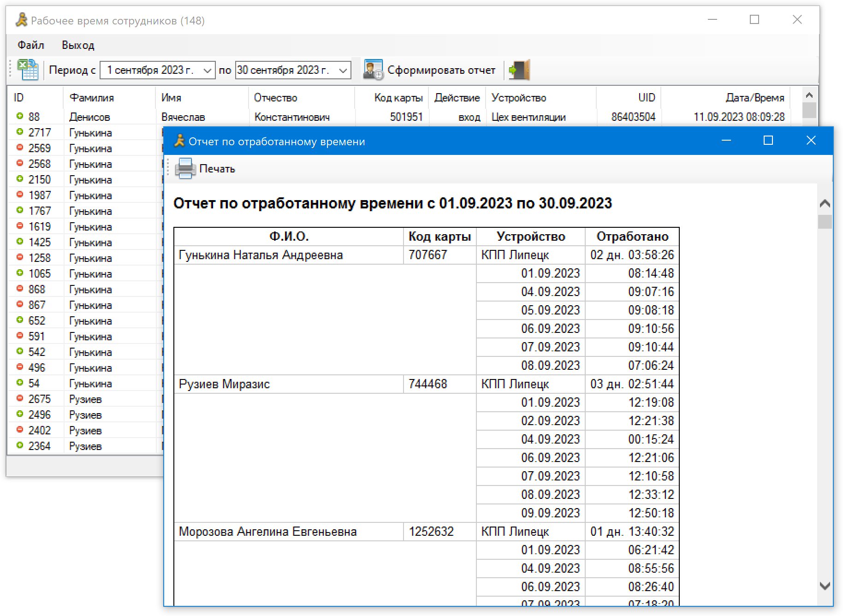Click red exit icon for ID 2569
The height and width of the screenshot is (616, 843).
point(20,148)
